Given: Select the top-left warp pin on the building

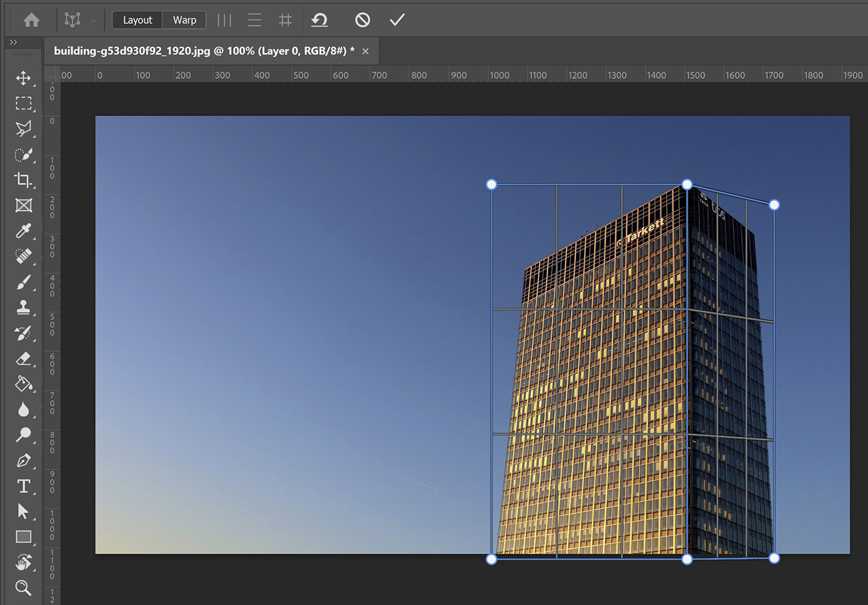Looking at the screenshot, I should pyautogui.click(x=492, y=184).
